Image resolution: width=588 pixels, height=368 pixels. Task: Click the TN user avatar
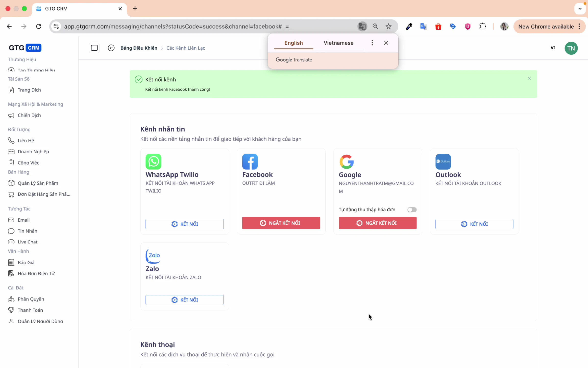(571, 48)
